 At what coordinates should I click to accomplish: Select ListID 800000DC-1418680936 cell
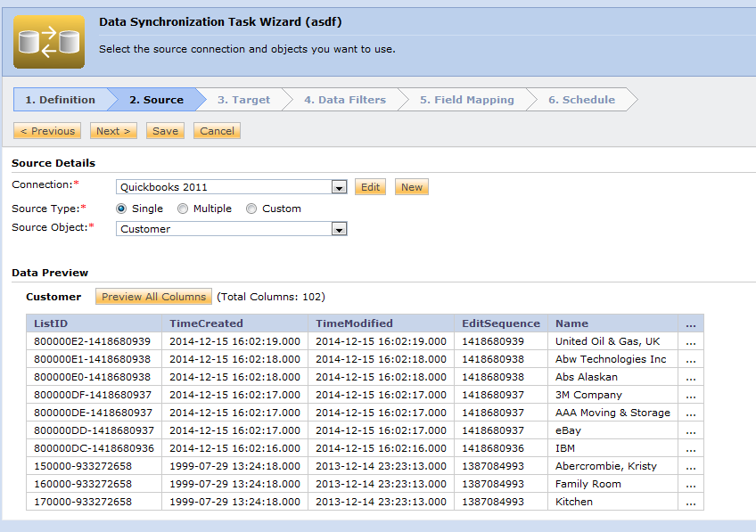pyautogui.click(x=94, y=448)
